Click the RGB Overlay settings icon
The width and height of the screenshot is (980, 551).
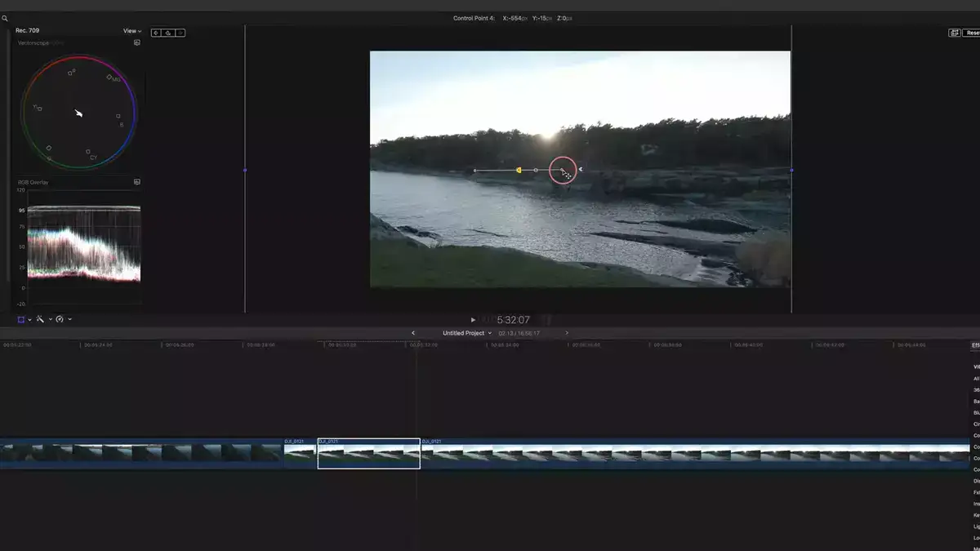pos(137,182)
